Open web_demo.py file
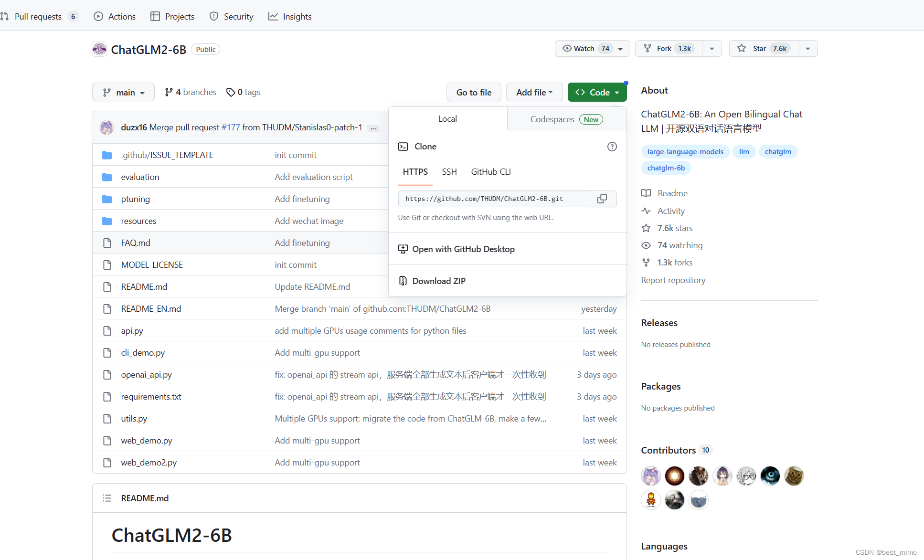This screenshot has width=924, height=560. 147,441
